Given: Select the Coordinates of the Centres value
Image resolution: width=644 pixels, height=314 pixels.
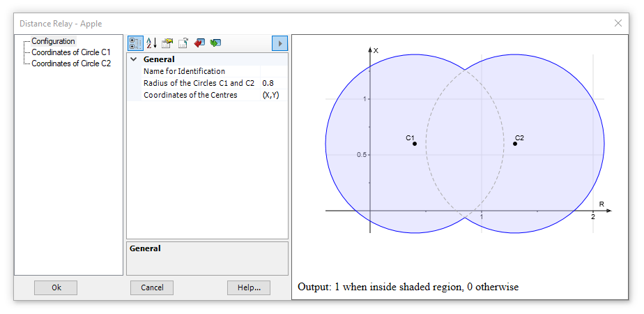Looking at the screenshot, I should [273, 95].
